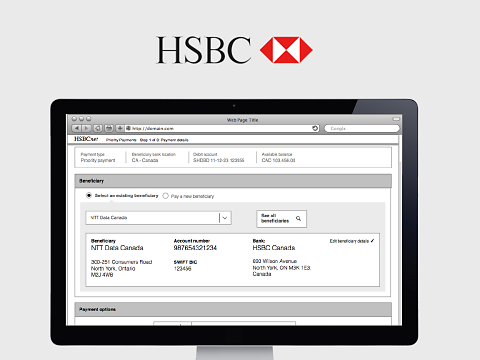Click beneficiary name NTT Data Canada in details
This screenshot has height=360, width=480.
coord(117,248)
